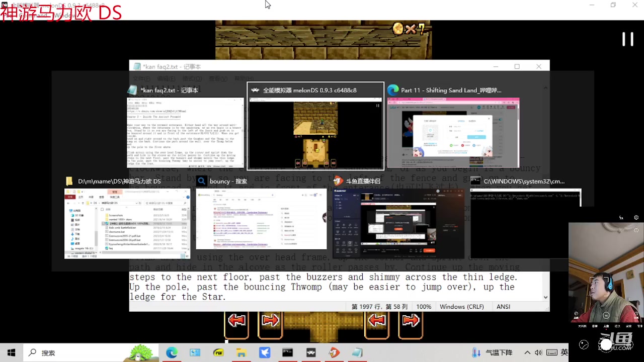The height and width of the screenshot is (362, 644).
Task: Click the text line 'ledge for the Star.'
Action: (x=178, y=297)
